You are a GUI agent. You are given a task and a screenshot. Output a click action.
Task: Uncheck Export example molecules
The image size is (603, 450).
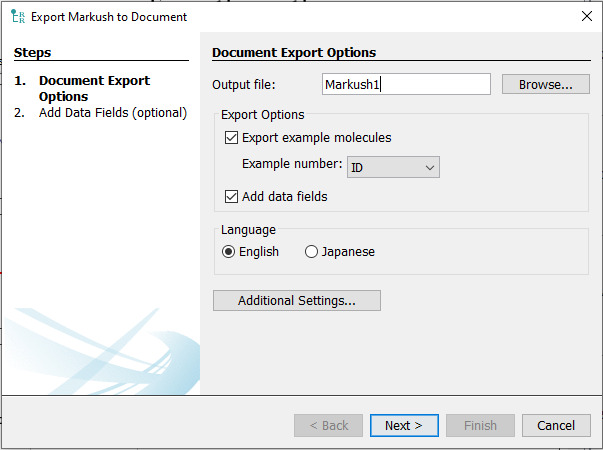232,138
